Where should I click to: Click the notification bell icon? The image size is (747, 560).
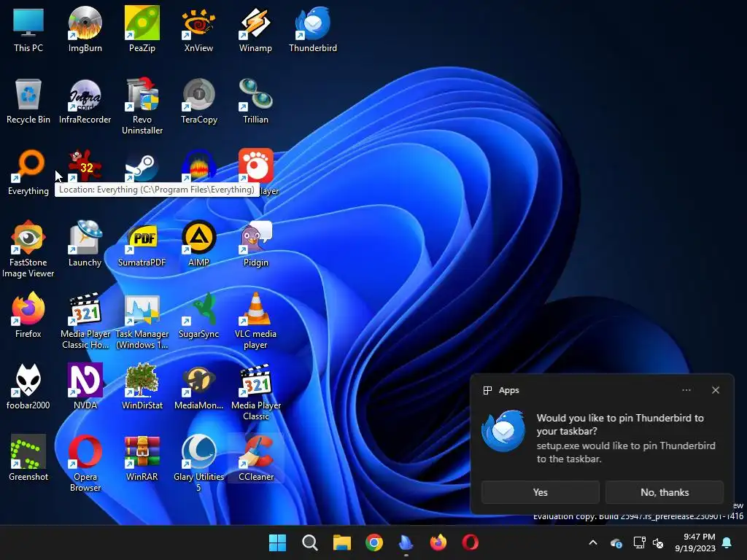727,542
